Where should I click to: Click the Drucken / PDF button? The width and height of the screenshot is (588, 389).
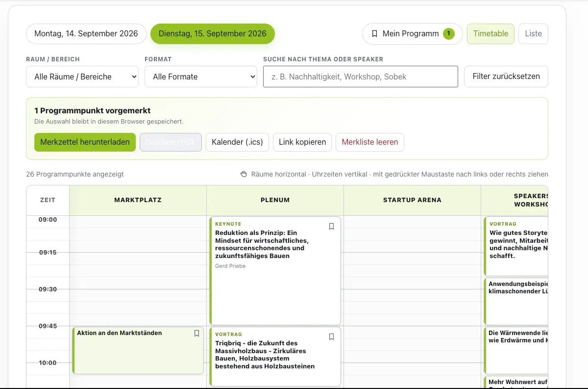tap(171, 142)
